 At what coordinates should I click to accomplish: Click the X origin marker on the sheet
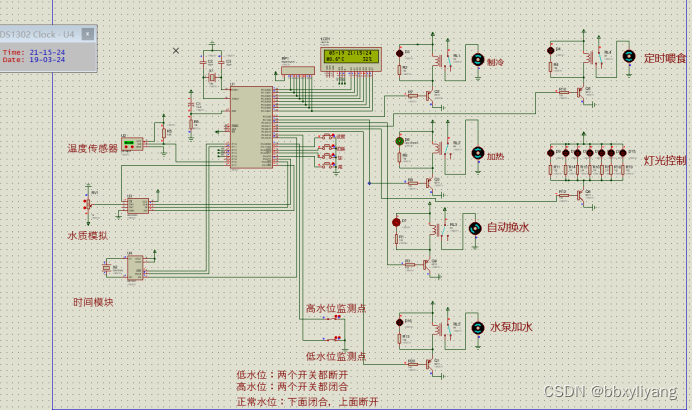176,50
